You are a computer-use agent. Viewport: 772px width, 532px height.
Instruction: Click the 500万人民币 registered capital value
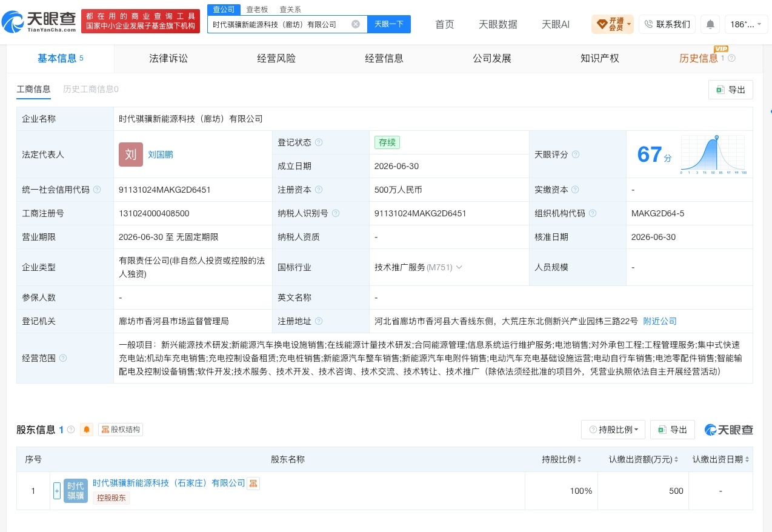(x=398, y=190)
